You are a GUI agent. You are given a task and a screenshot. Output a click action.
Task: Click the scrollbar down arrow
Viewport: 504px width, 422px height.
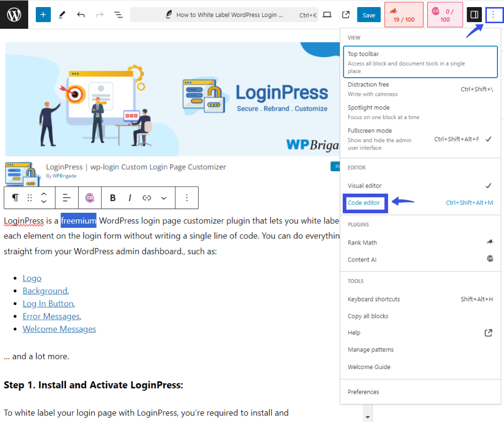click(368, 417)
